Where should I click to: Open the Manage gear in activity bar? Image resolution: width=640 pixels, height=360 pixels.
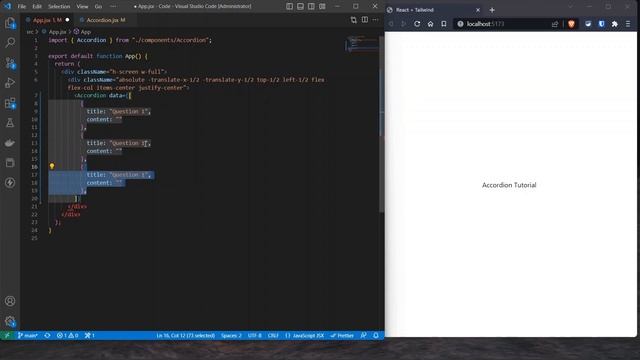10,321
